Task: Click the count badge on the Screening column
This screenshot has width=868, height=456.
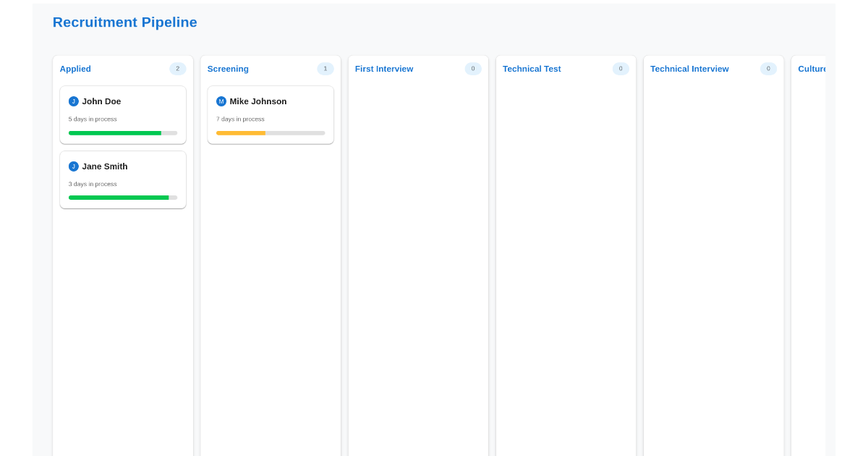Action: click(x=325, y=68)
